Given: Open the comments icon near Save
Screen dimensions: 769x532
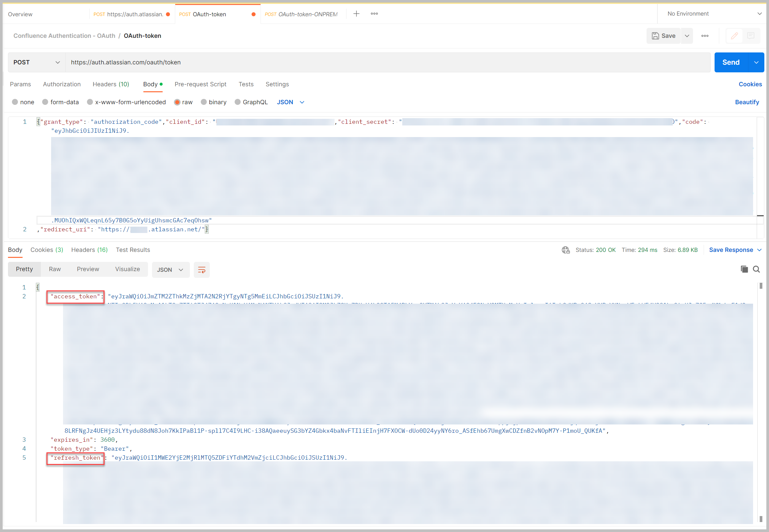Looking at the screenshot, I should tap(751, 36).
